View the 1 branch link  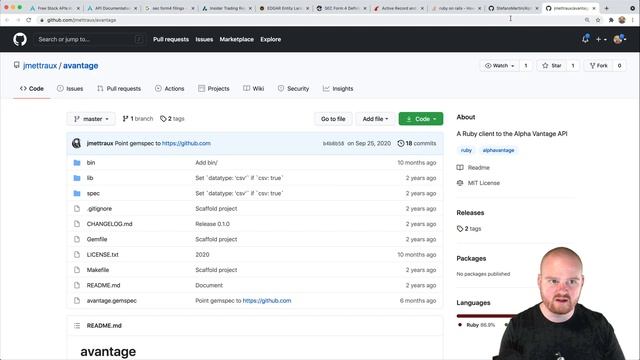point(138,119)
